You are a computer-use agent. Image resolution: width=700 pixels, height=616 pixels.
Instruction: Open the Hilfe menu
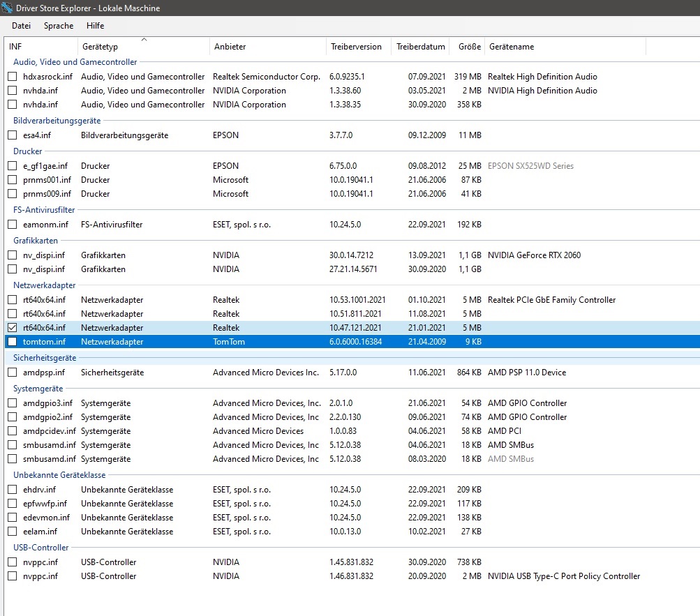pyautogui.click(x=95, y=25)
